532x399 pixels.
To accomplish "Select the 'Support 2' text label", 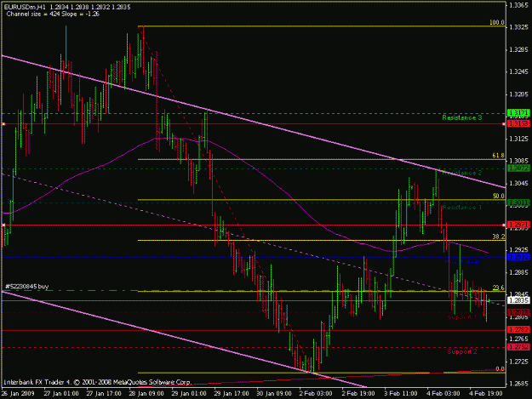I will [x=462, y=351].
